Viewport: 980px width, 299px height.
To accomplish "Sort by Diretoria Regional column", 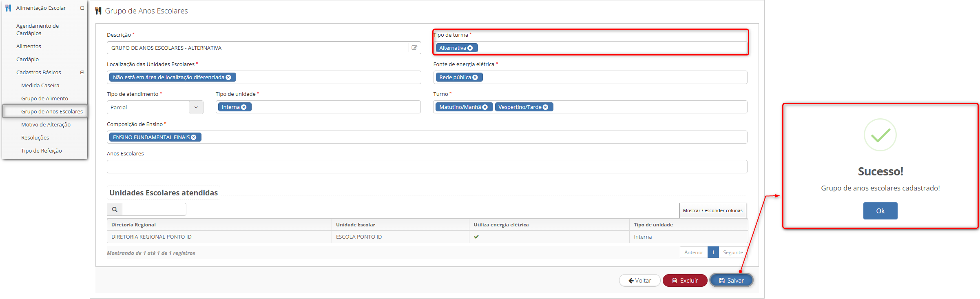I will (x=219, y=225).
